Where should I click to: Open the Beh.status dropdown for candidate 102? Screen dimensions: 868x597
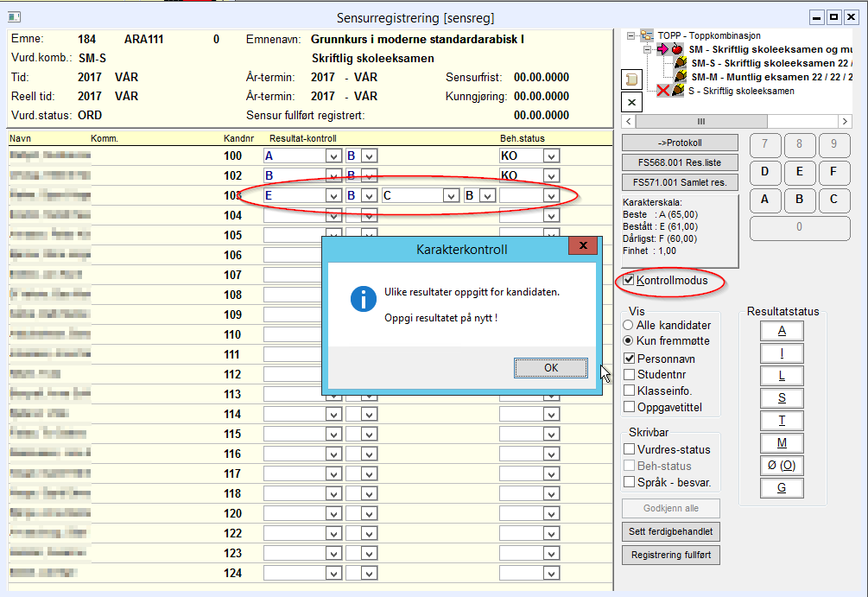click(551, 176)
